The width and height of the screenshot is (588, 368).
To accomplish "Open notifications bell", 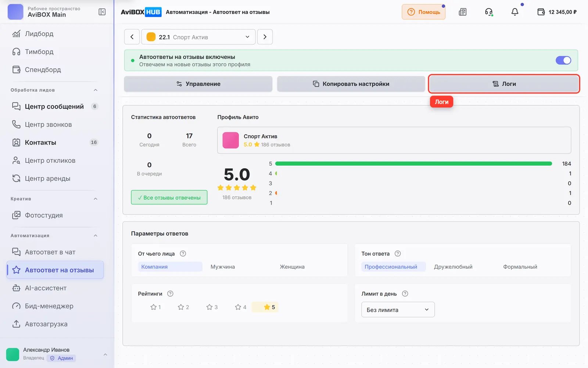I will pos(515,12).
